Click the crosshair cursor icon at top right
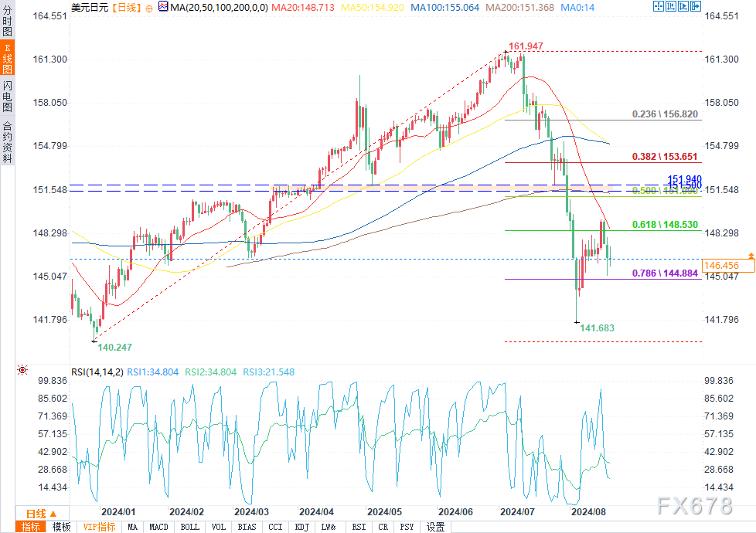 coord(658,6)
